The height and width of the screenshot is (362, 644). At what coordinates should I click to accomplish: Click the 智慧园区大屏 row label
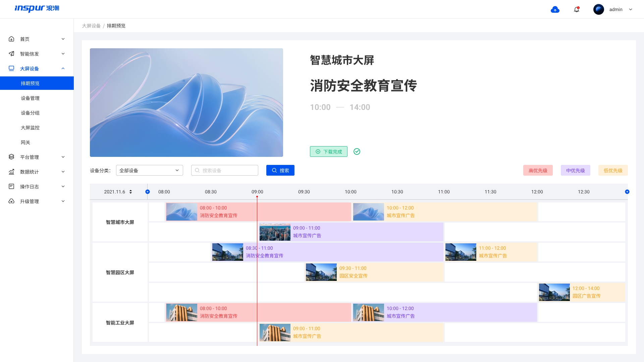coord(120,273)
